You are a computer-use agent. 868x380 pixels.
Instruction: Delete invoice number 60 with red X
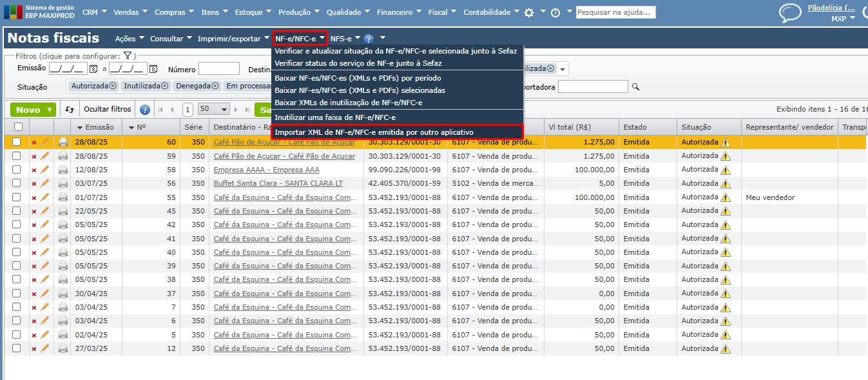pos(34,143)
